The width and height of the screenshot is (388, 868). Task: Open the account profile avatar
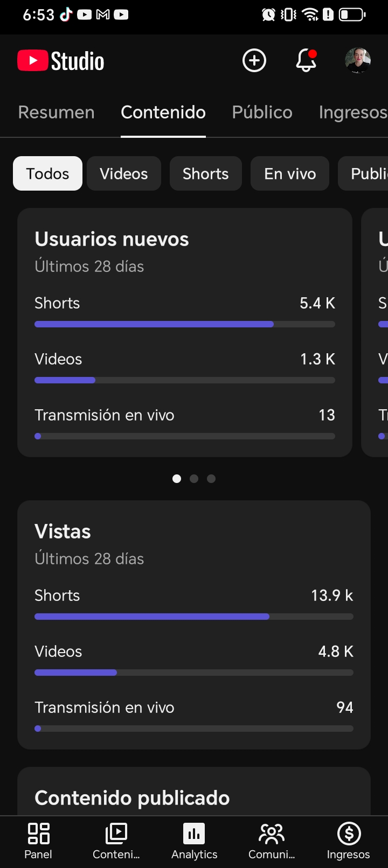point(358,60)
